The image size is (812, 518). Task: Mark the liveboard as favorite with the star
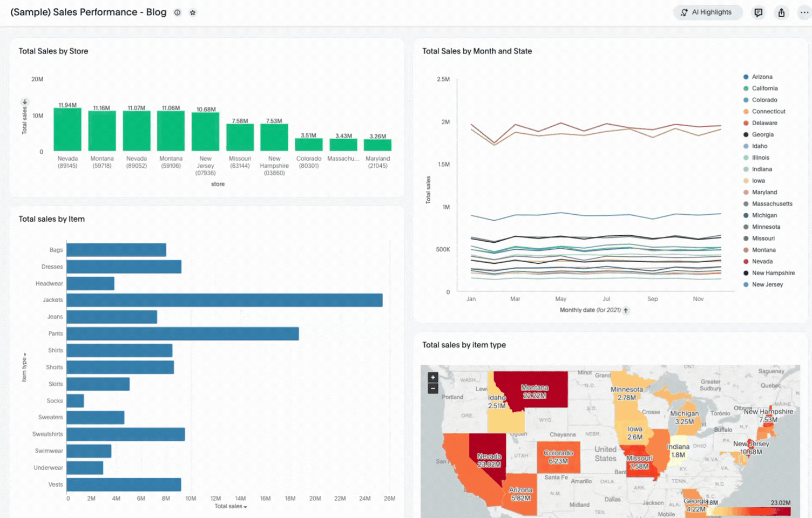coord(193,12)
